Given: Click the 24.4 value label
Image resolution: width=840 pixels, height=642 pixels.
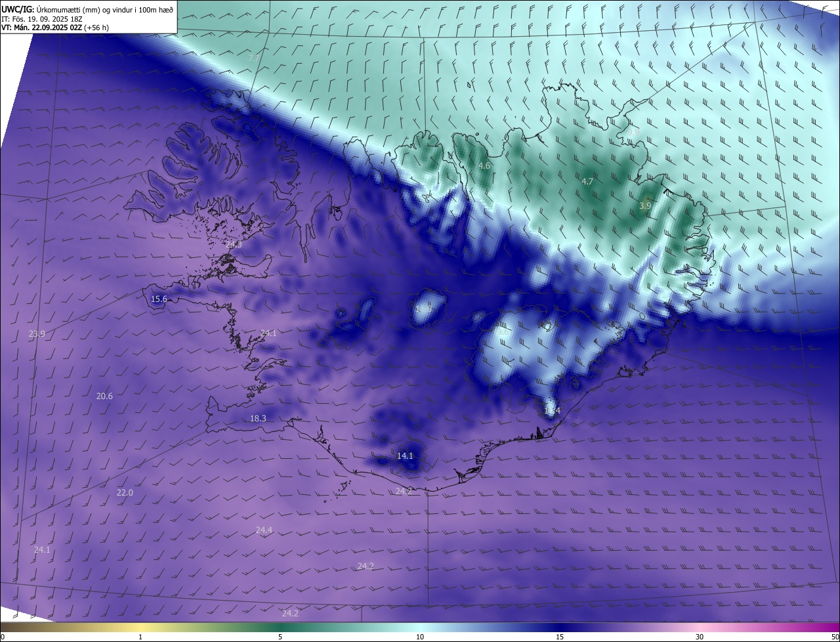Looking at the screenshot, I should 264,530.
